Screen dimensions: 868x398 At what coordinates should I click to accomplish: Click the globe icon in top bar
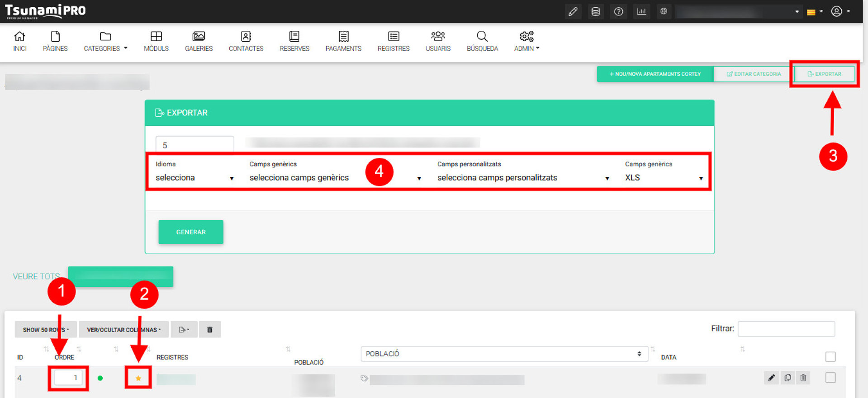pos(664,12)
